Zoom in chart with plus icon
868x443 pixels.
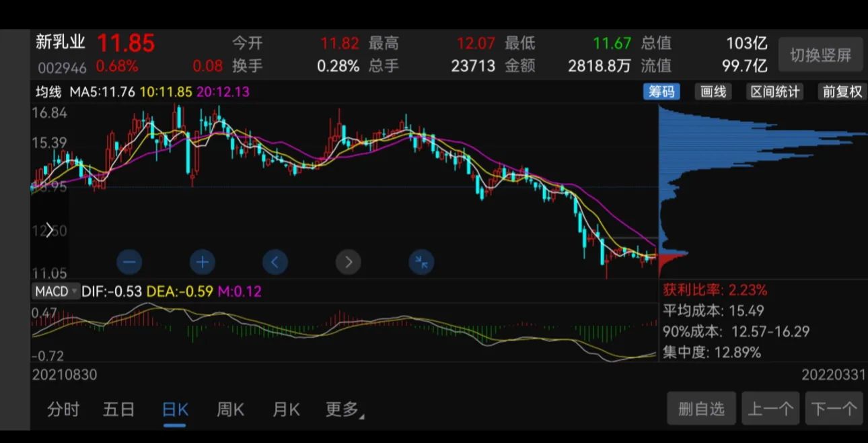[202, 262]
